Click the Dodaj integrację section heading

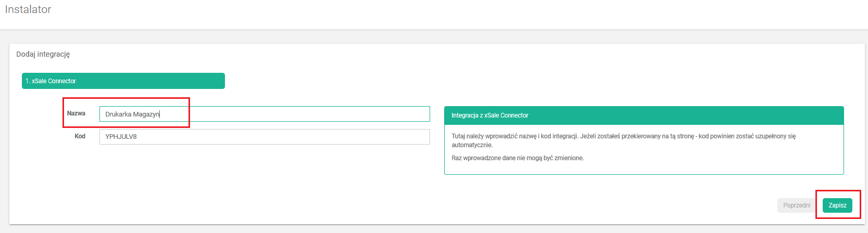43,54
